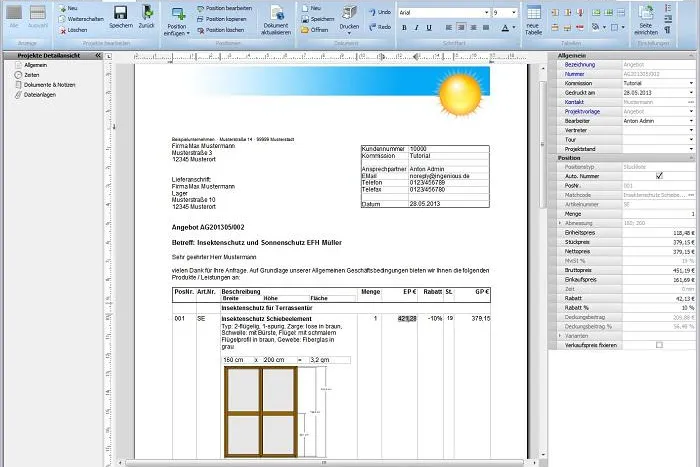Click the Menge value field
Image resolution: width=700 pixels, height=467 pixels.
pyautogui.click(x=658, y=213)
